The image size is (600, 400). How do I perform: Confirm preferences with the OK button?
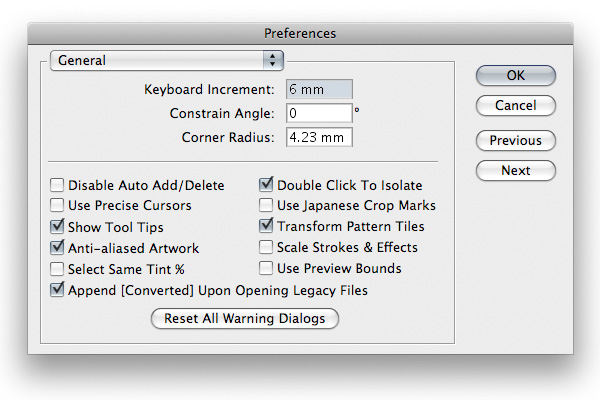tap(516, 75)
